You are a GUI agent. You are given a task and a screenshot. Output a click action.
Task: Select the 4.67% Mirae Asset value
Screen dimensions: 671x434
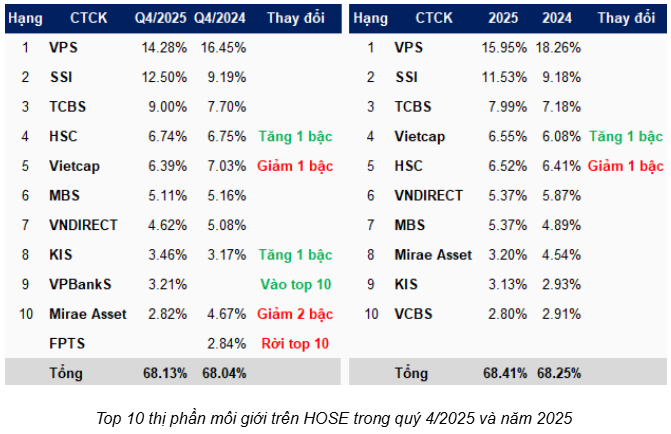pos(226,314)
